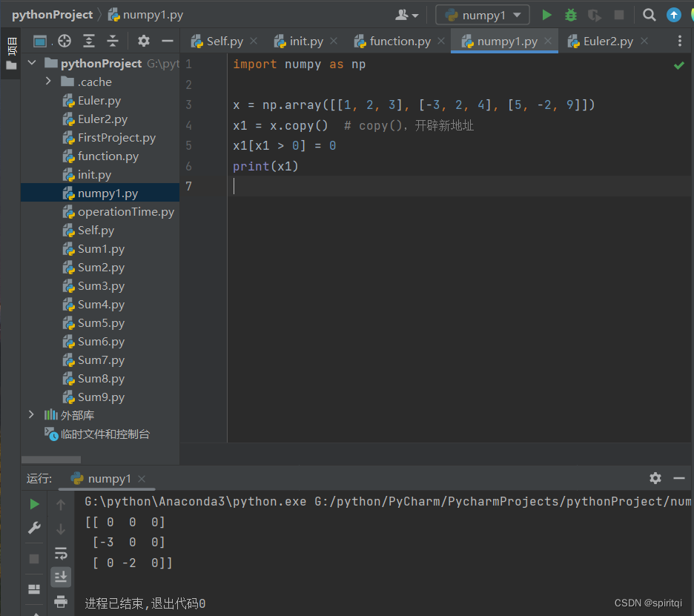Start debugging with the bug icon
This screenshot has height=616, width=694.
pyautogui.click(x=571, y=15)
